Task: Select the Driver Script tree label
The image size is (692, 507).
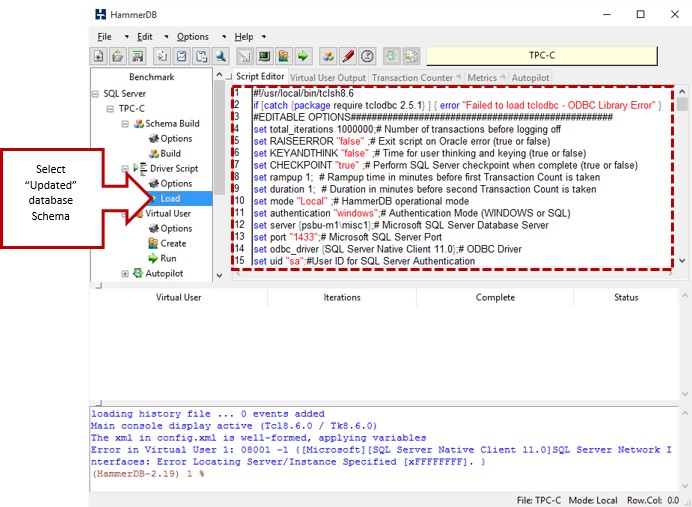Action: click(174, 169)
